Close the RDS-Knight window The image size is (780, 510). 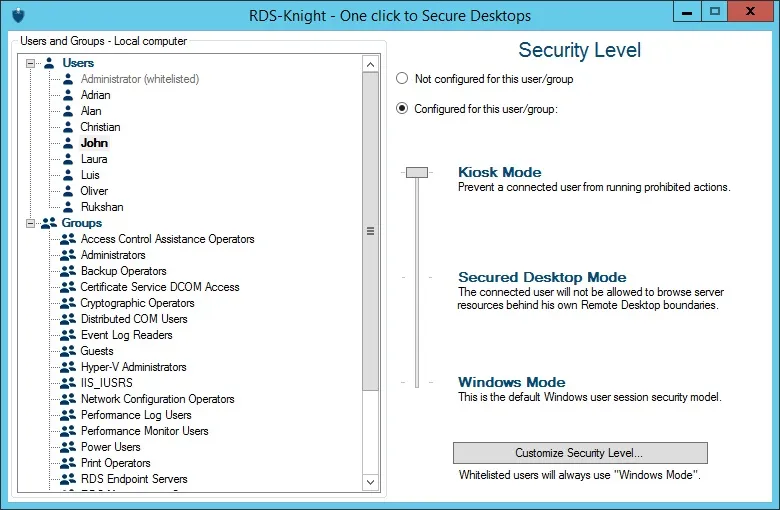click(750, 11)
